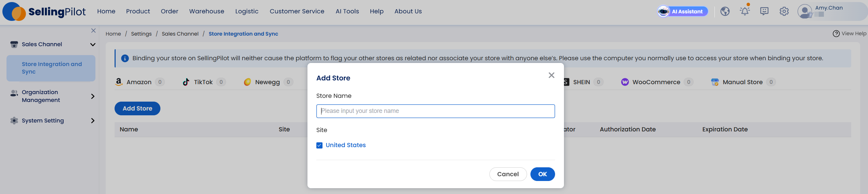This screenshot has width=868, height=194.
Task: Open the Warehouse menu
Action: click(x=207, y=11)
